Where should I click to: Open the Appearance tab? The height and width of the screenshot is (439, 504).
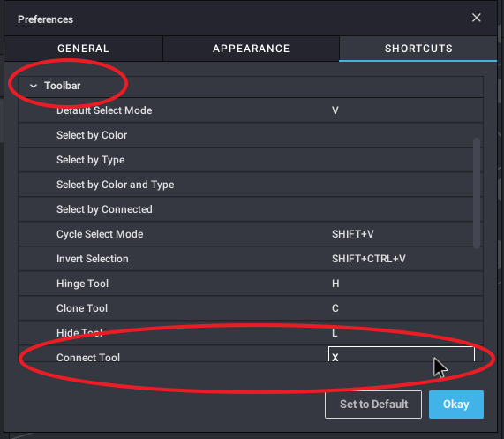[251, 49]
